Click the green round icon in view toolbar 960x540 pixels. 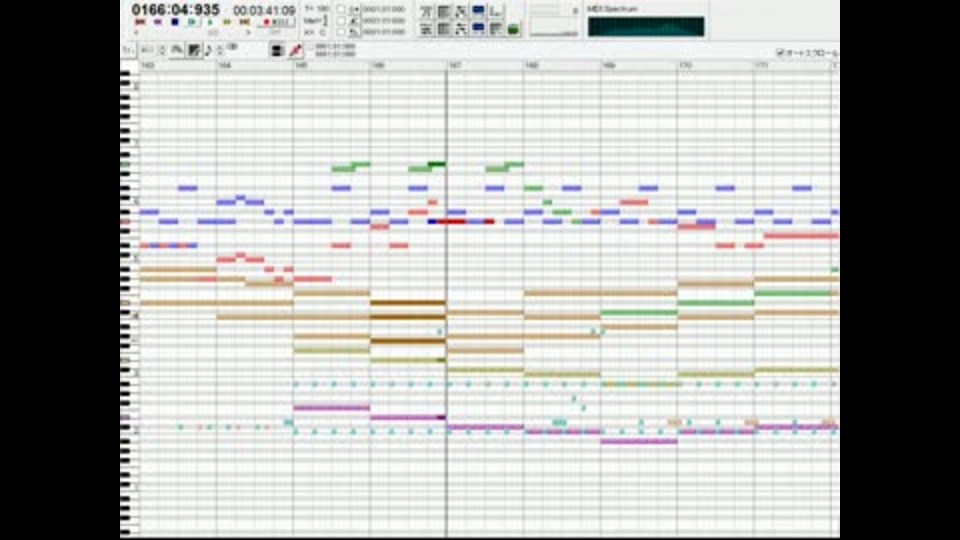click(513, 29)
